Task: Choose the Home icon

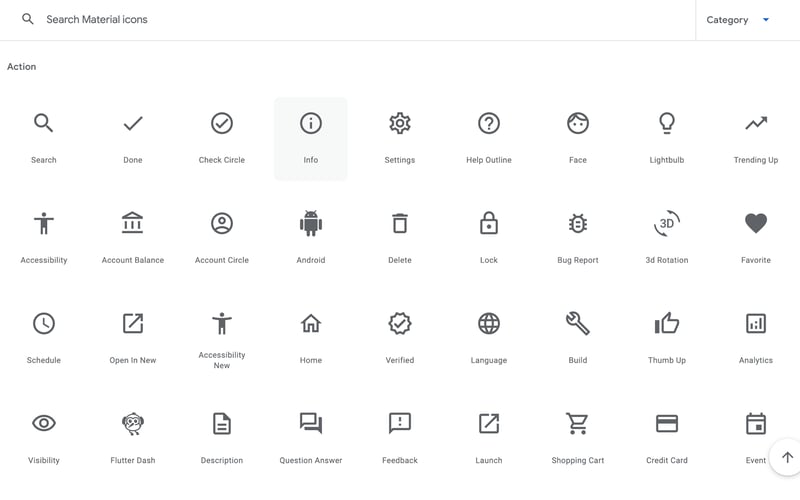Action: pyautogui.click(x=311, y=323)
